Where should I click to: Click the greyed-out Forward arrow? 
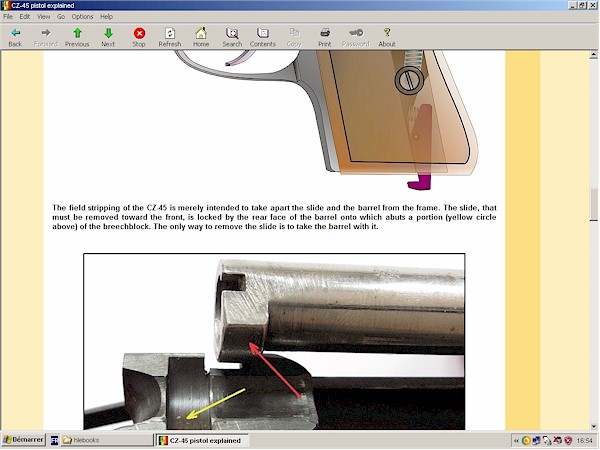point(46,37)
